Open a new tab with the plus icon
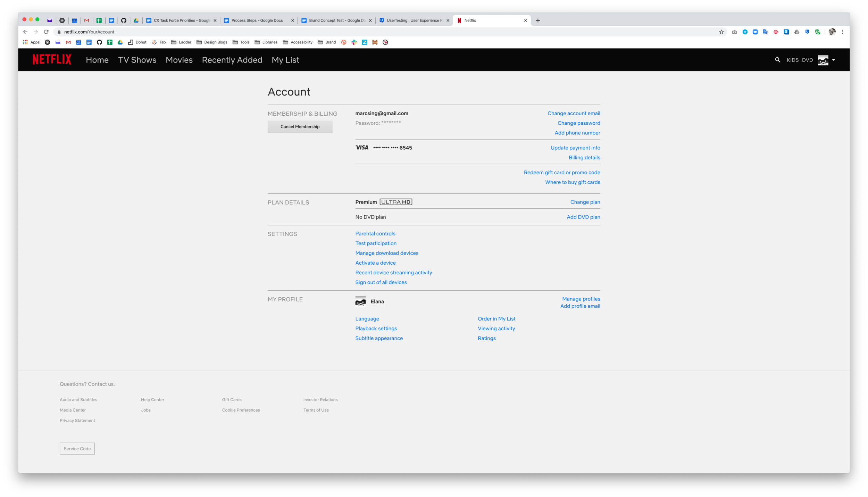 pos(538,20)
